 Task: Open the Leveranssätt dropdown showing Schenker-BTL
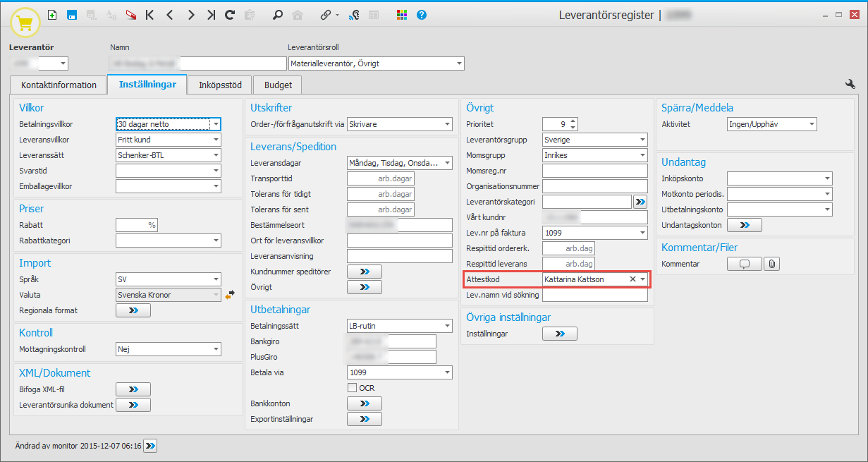(216, 155)
